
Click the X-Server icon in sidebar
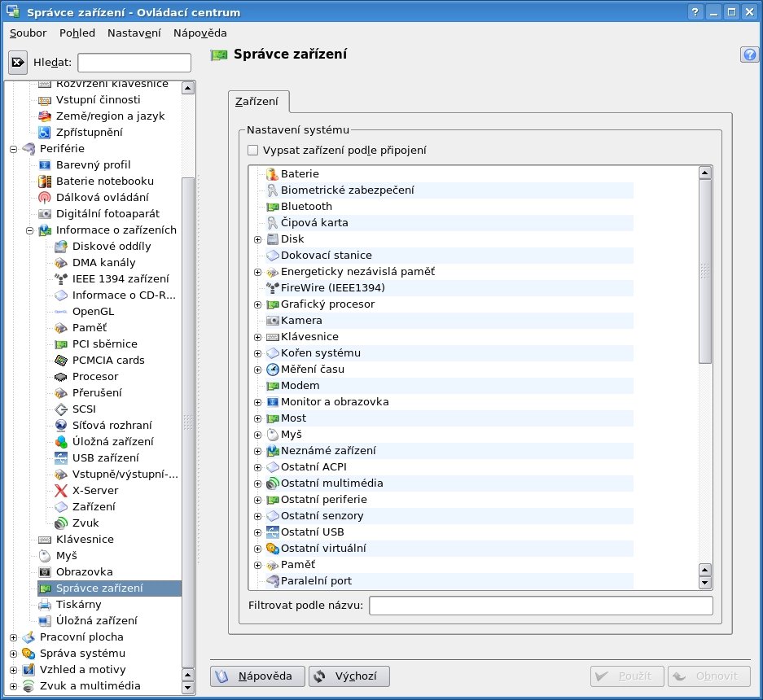pos(61,491)
